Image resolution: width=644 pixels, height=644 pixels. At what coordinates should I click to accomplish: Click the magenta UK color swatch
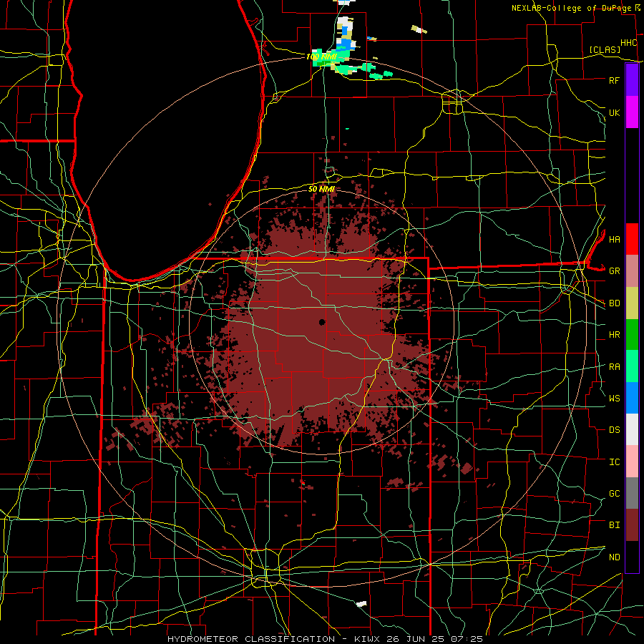point(632,112)
